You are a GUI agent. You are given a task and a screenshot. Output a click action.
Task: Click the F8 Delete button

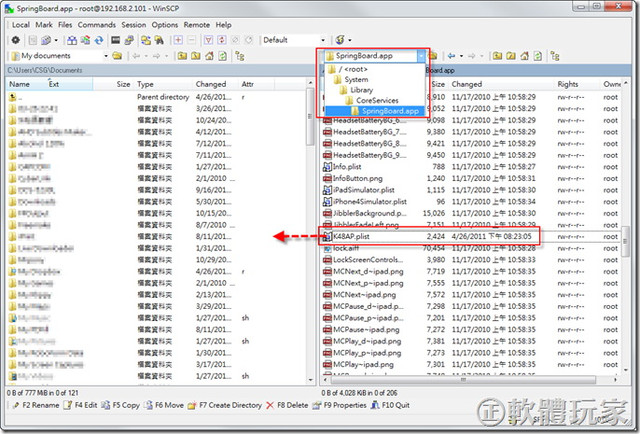pos(287,405)
